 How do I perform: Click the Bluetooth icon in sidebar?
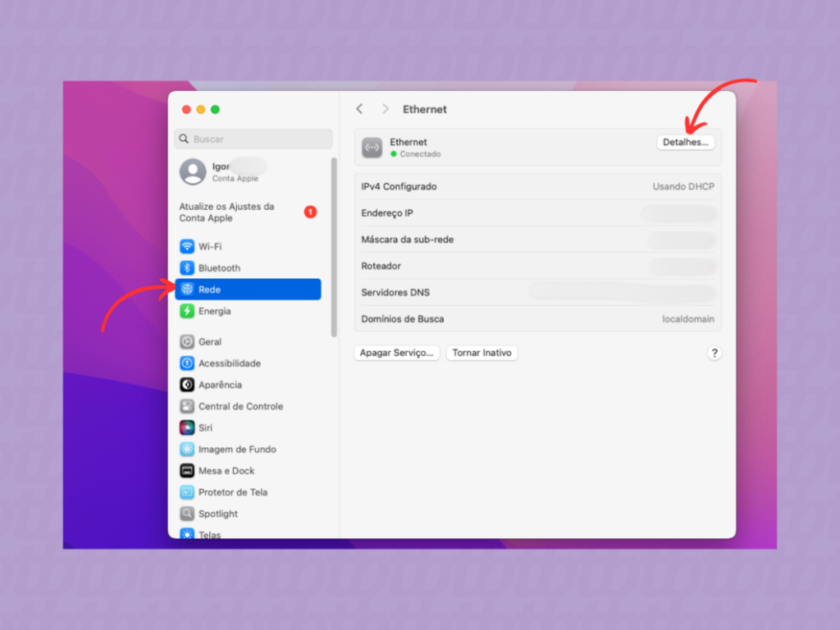[187, 268]
